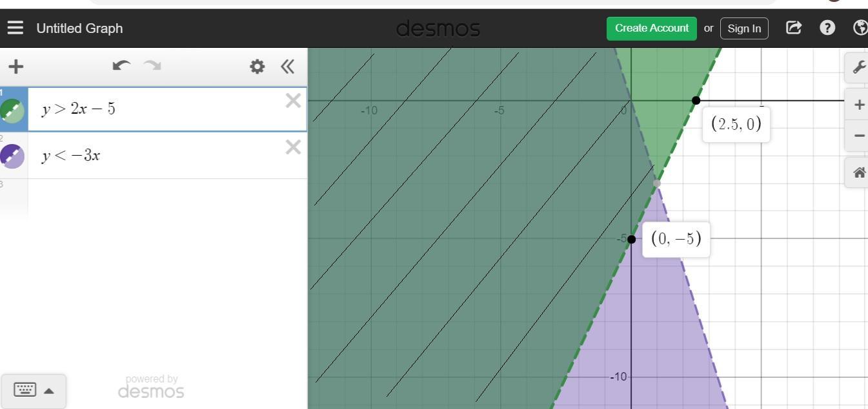
Task: Click the Create Account button
Action: 652,28
